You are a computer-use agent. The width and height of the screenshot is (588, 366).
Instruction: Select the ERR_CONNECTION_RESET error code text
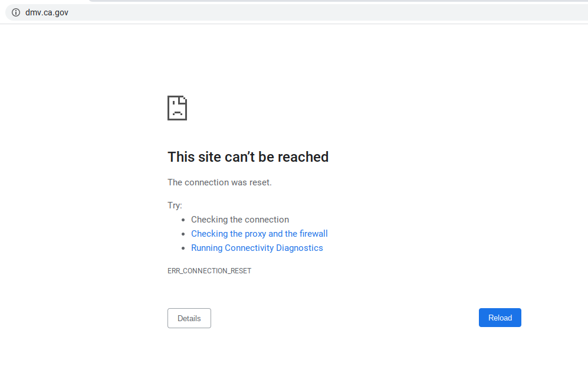pos(209,270)
